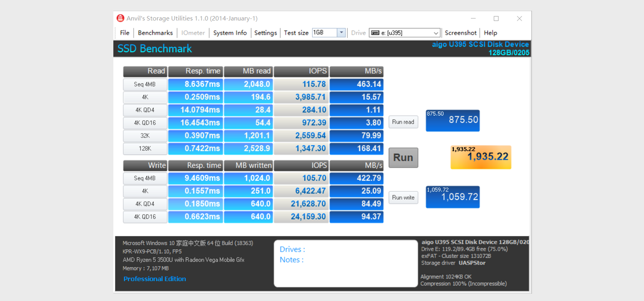Click the Write 4K test button

pos(145,191)
